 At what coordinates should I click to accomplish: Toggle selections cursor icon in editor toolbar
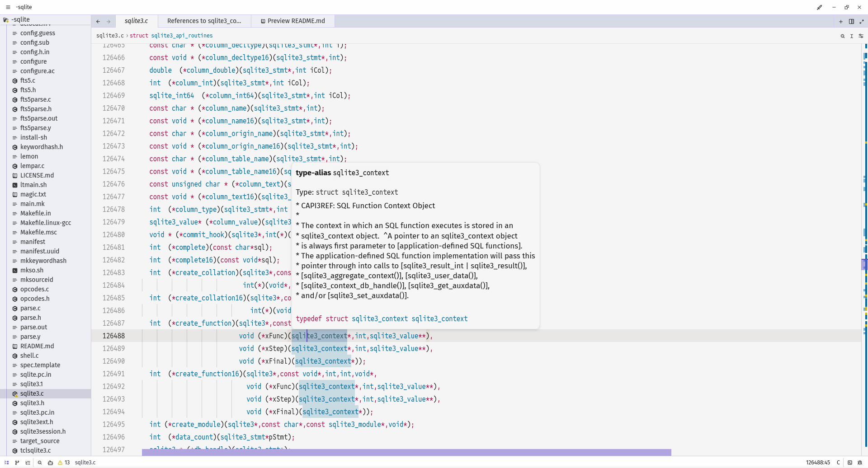click(852, 36)
